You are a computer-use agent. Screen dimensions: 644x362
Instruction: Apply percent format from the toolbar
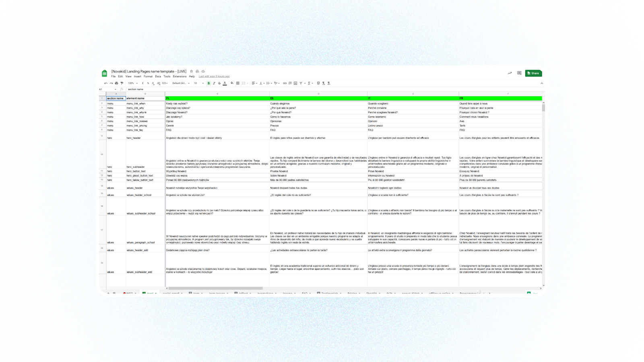click(x=148, y=83)
